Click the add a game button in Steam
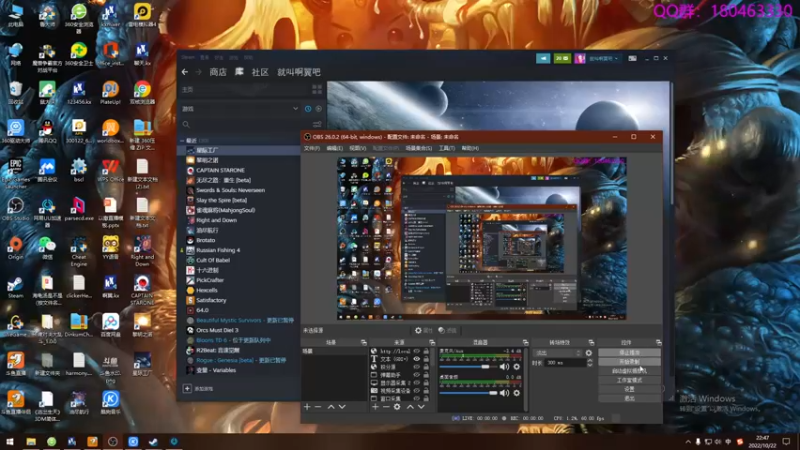Viewport: 800px width, 450px height. click(x=198, y=389)
